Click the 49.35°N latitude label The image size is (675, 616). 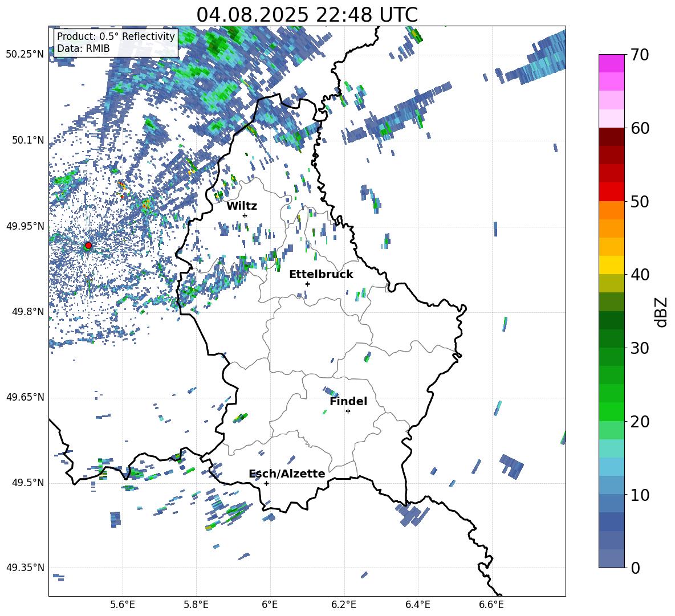[25, 568]
